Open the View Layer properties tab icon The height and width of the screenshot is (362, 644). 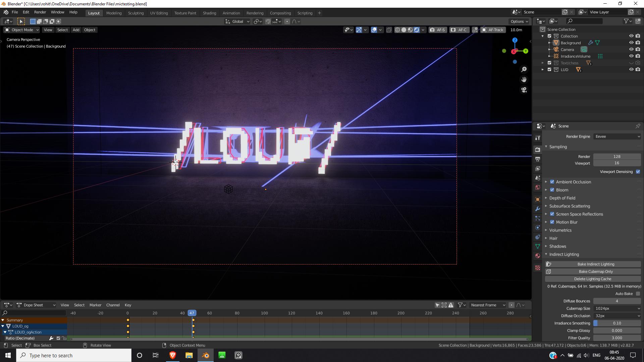(538, 169)
